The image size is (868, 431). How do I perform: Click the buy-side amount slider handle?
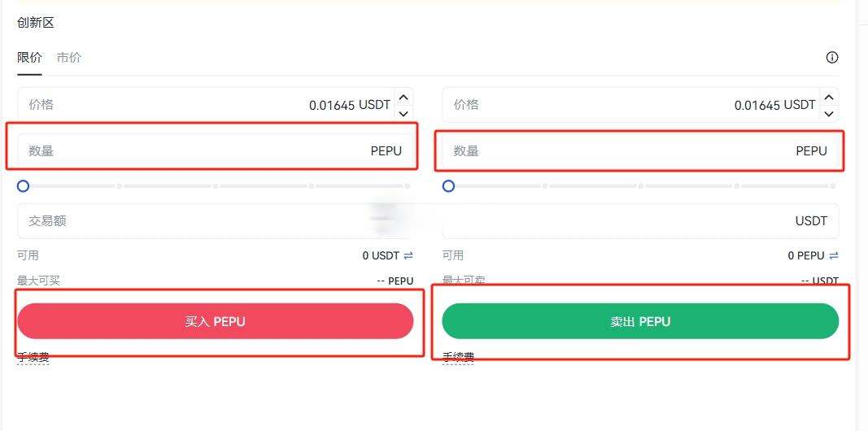[23, 186]
